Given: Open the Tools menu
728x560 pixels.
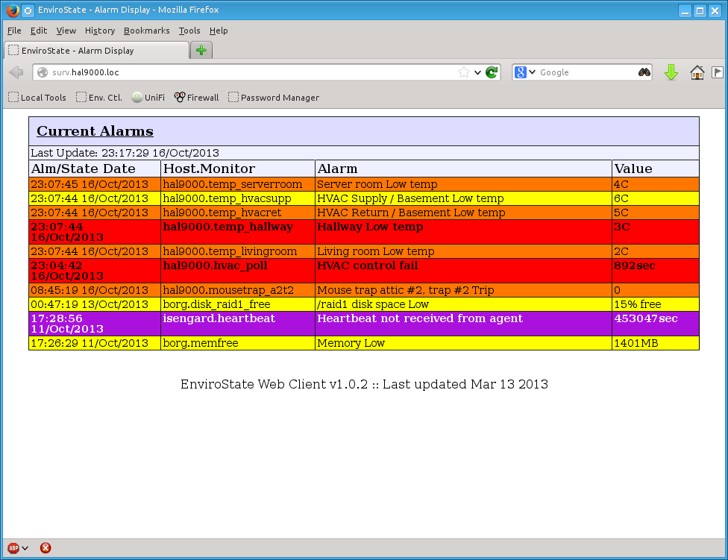Looking at the screenshot, I should click(189, 31).
